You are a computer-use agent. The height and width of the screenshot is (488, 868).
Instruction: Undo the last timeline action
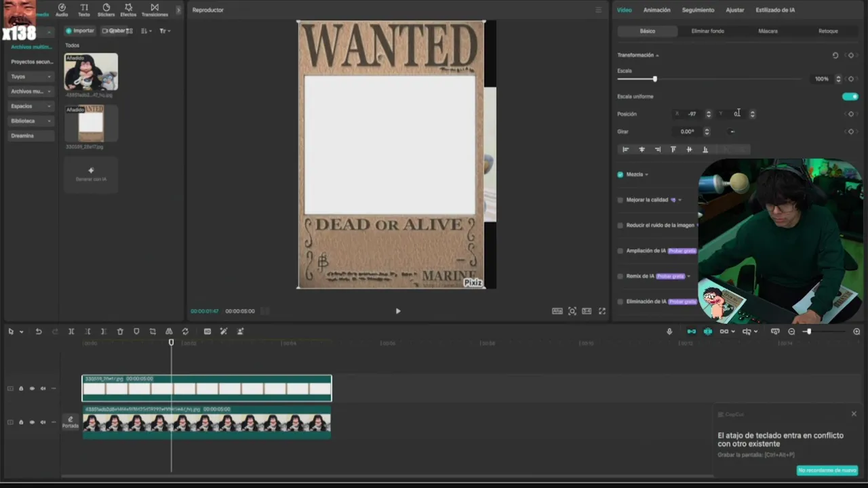[39, 331]
